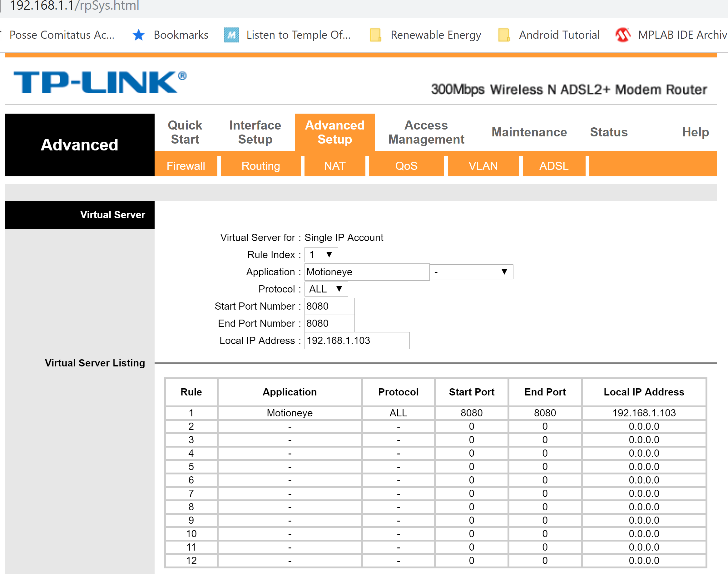The image size is (728, 574).
Task: Click the Motioneye cell in the listing
Action: (290, 413)
